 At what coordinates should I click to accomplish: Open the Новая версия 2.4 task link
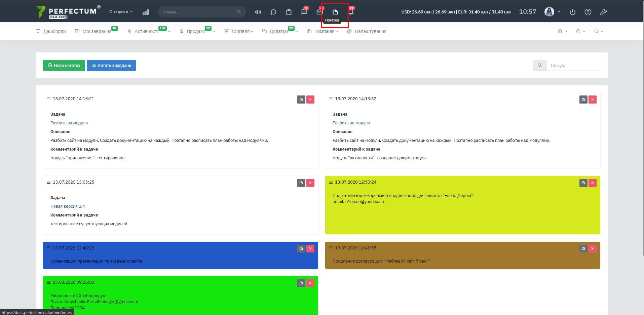[x=68, y=206]
